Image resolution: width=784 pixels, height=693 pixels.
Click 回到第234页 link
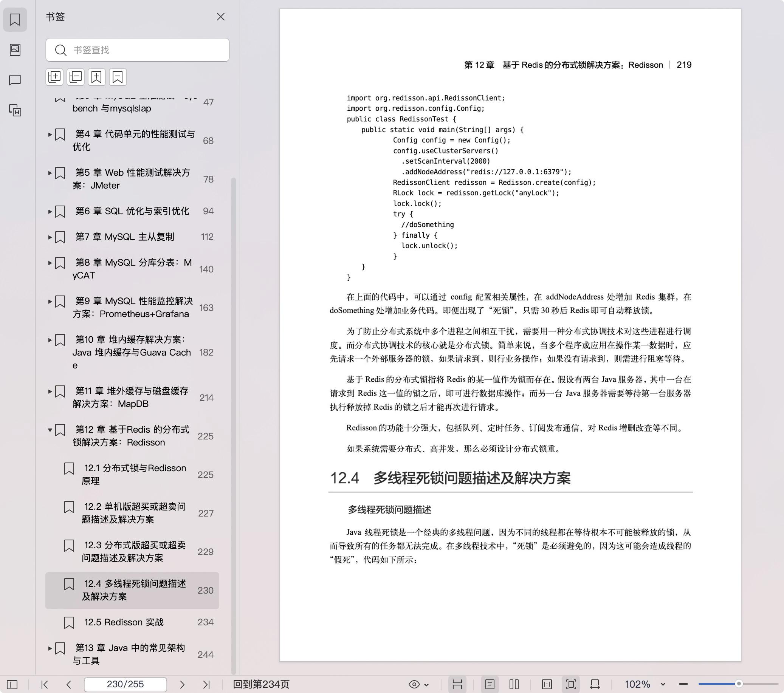coord(261,684)
